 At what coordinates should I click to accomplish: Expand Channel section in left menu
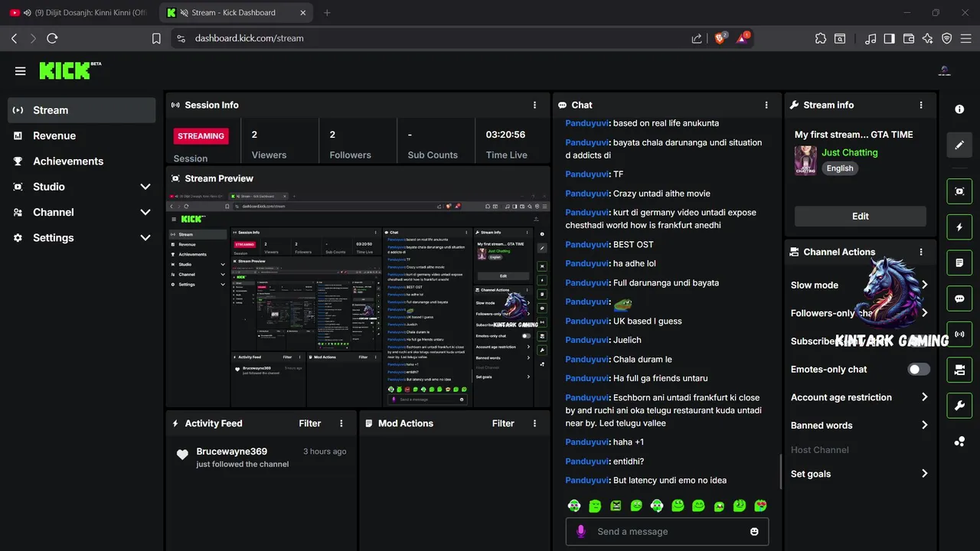click(145, 212)
